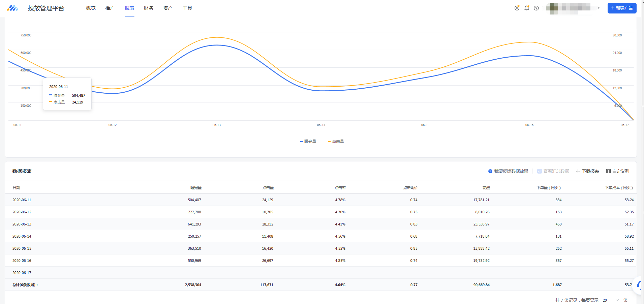Open the notification bell
This screenshot has width=644, height=304.
click(527, 8)
